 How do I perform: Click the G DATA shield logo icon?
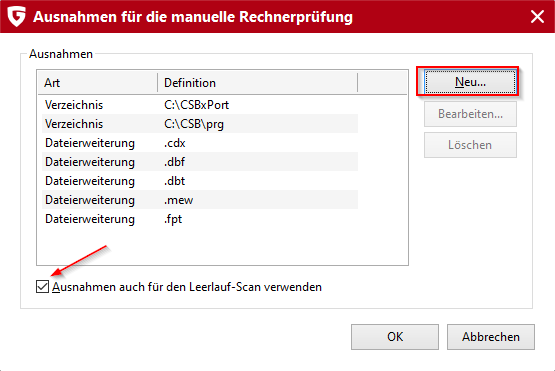pos(16,17)
